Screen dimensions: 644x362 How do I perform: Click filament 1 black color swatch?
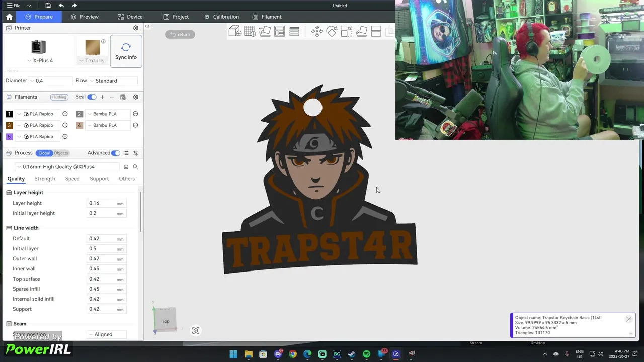click(9, 114)
